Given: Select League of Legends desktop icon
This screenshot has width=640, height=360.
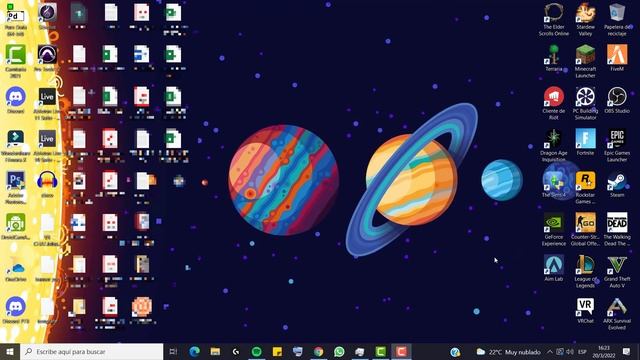Looking at the screenshot, I should tap(585, 271).
